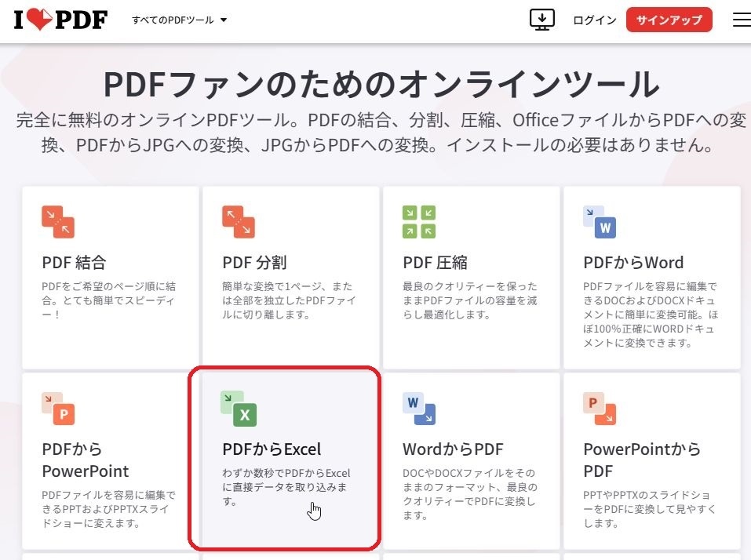Click the PDFからExcel icon

coord(239,409)
